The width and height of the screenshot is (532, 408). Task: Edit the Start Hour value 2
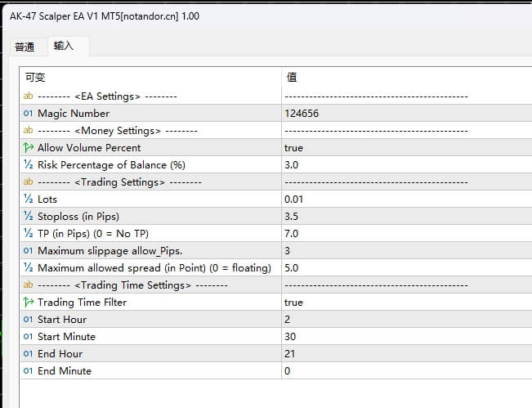point(288,320)
